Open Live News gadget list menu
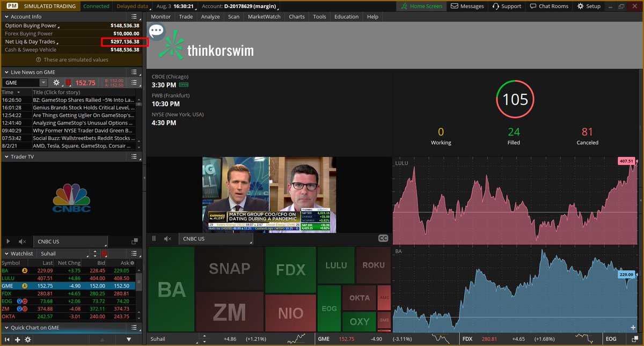 pyautogui.click(x=134, y=72)
